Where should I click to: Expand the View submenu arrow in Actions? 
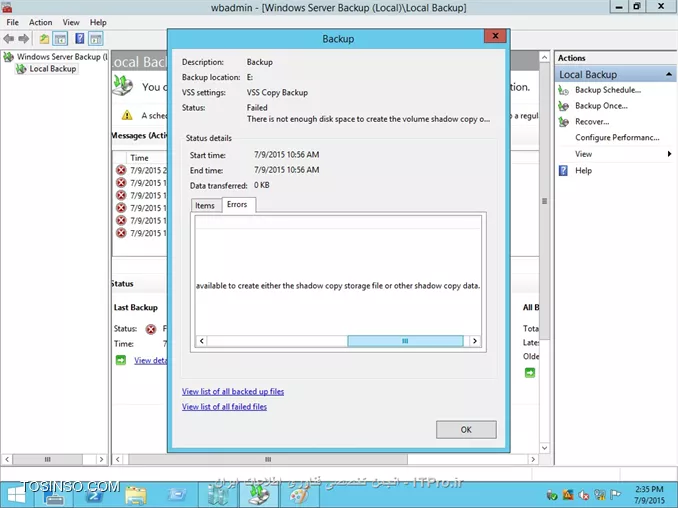tap(669, 154)
